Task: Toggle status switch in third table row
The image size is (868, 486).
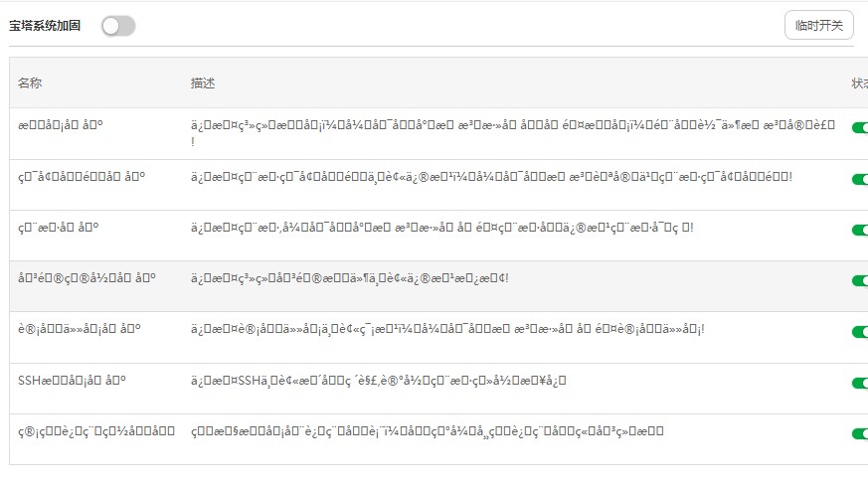Action: (860, 231)
